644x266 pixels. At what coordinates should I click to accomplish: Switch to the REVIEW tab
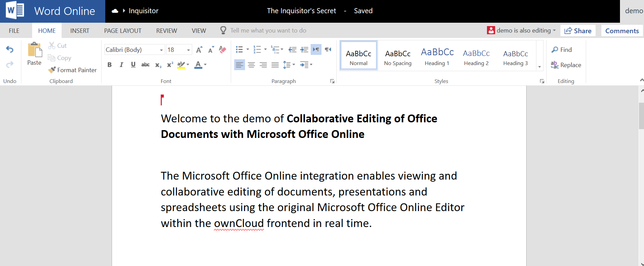pyautogui.click(x=166, y=30)
